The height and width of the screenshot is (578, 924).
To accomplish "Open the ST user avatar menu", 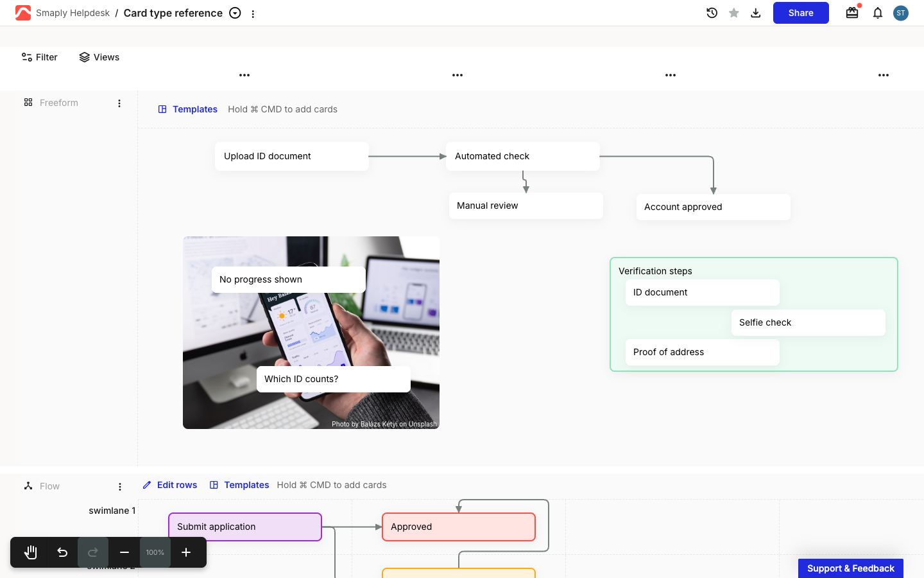I will click(901, 13).
